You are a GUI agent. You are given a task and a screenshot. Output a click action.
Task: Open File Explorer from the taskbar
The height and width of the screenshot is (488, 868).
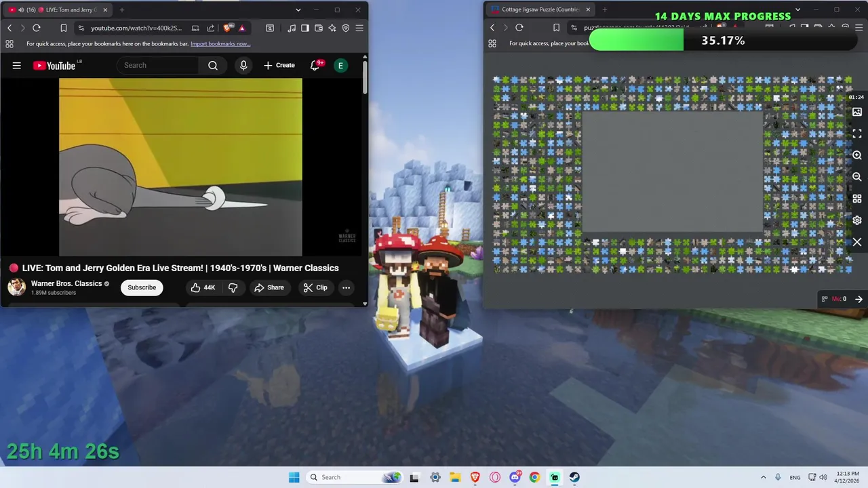pyautogui.click(x=455, y=477)
